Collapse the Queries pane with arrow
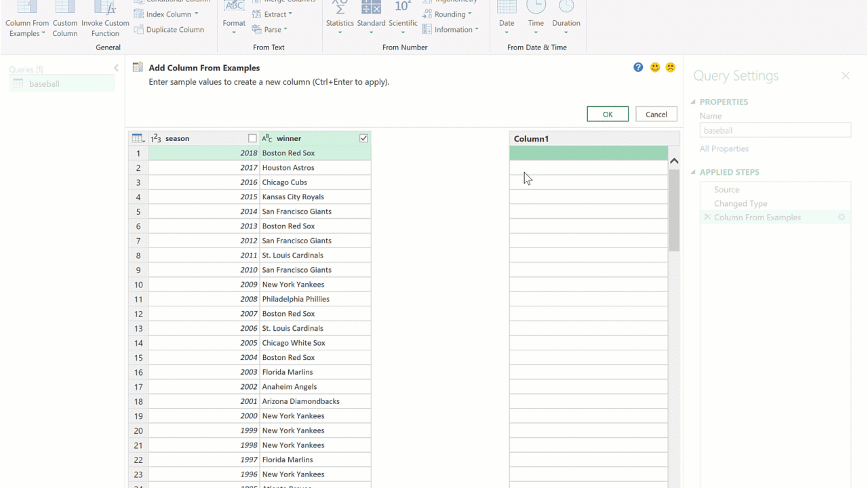Screen dimensions: 868x488 click(x=116, y=68)
